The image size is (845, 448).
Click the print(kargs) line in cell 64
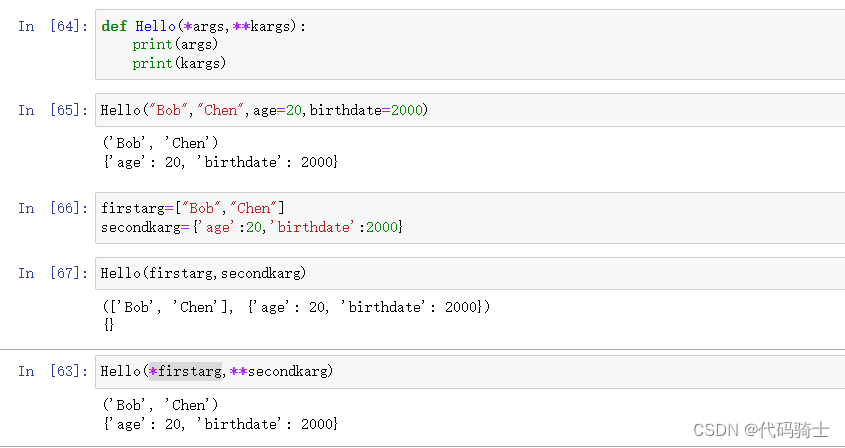point(179,63)
